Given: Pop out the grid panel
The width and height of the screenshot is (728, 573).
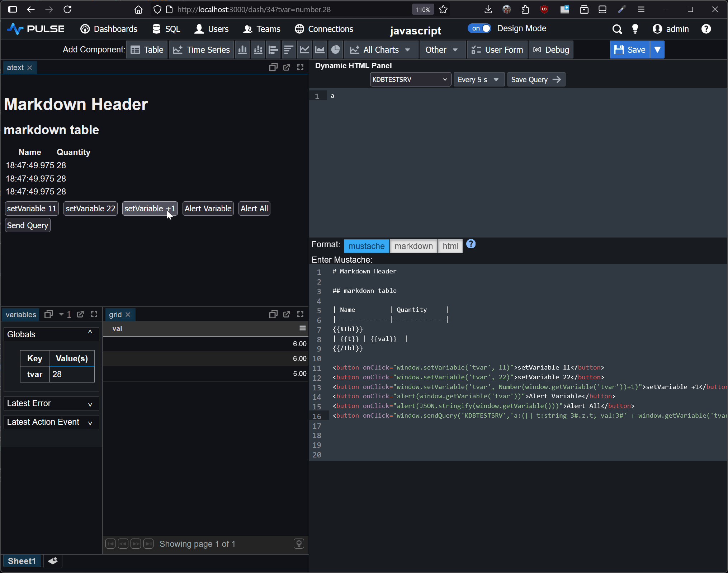Looking at the screenshot, I should [287, 315].
